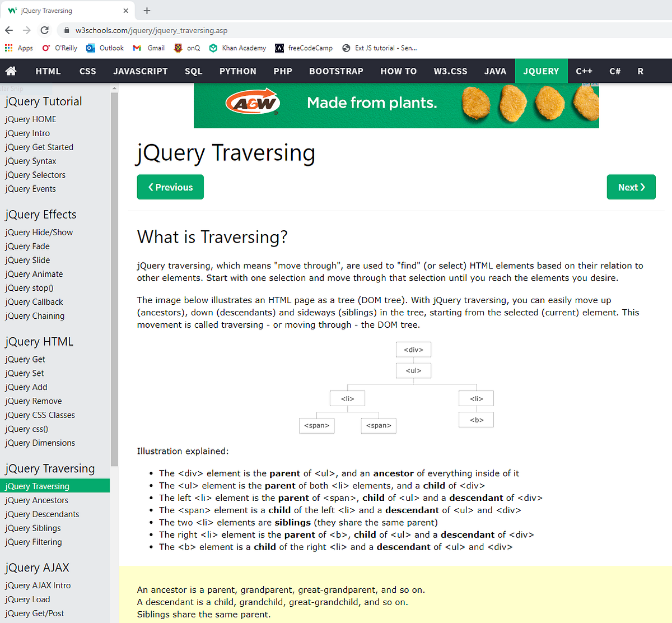This screenshot has height=623, width=672.
Task: Open the freeCodeCamp bookmark
Action: [304, 48]
